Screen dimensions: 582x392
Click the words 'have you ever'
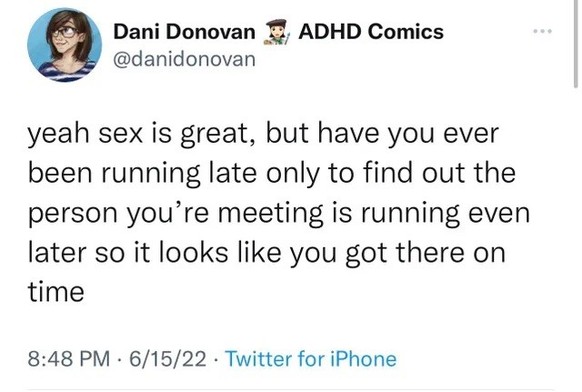[408, 134]
